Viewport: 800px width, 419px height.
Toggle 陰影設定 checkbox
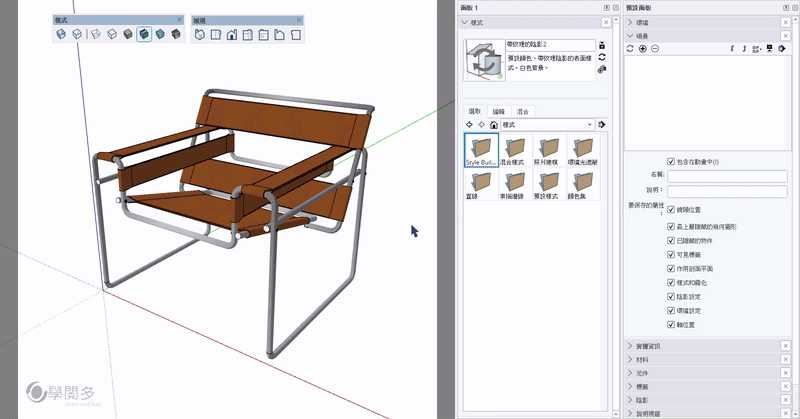(671, 297)
